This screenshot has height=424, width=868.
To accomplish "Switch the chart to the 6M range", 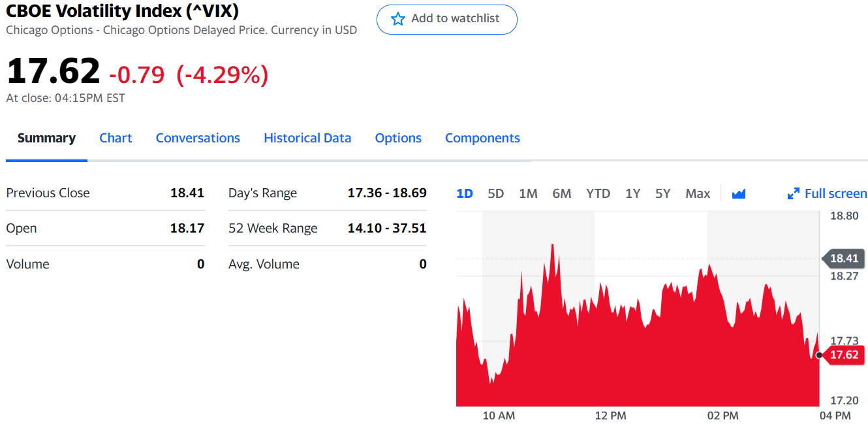I will 562,193.
